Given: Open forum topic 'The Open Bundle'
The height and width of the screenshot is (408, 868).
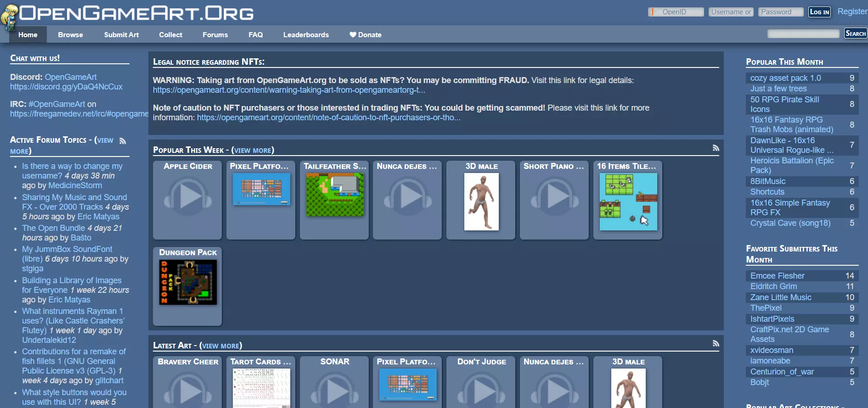Looking at the screenshot, I should point(53,228).
